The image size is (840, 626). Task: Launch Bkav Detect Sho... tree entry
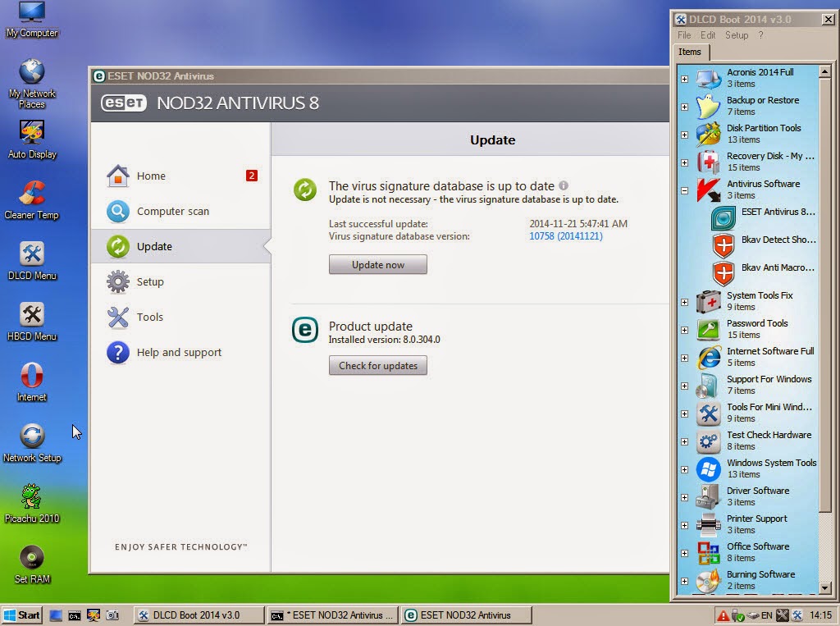coord(764,246)
